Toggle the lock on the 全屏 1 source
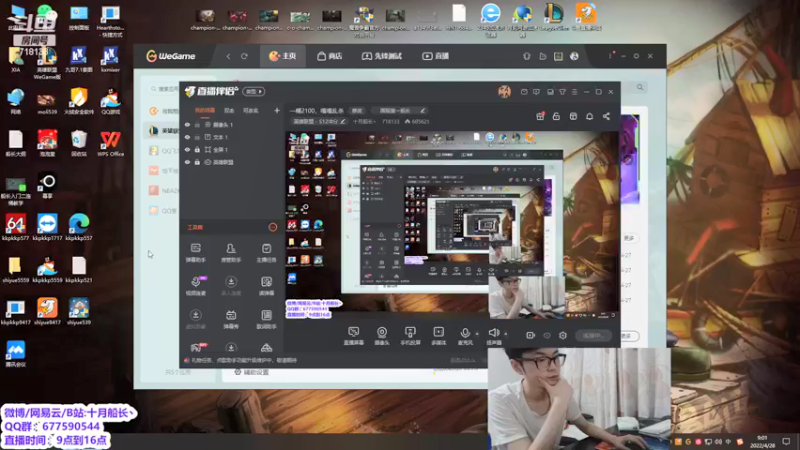This screenshot has height=450, width=800. tap(197, 149)
